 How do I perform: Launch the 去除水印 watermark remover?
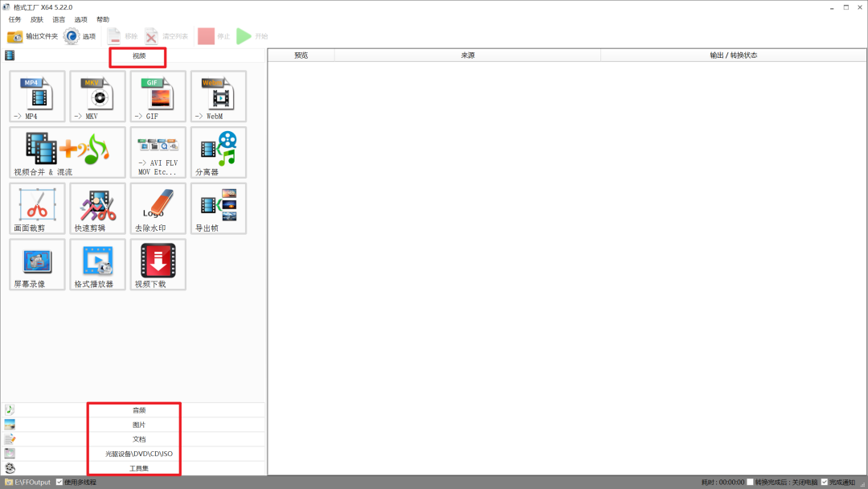[158, 208]
